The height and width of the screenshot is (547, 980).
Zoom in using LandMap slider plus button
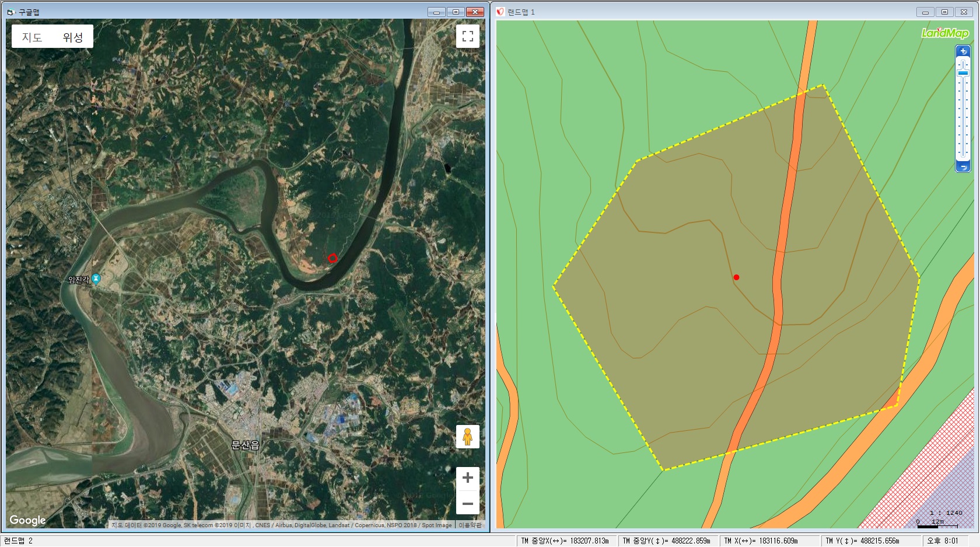pyautogui.click(x=963, y=51)
